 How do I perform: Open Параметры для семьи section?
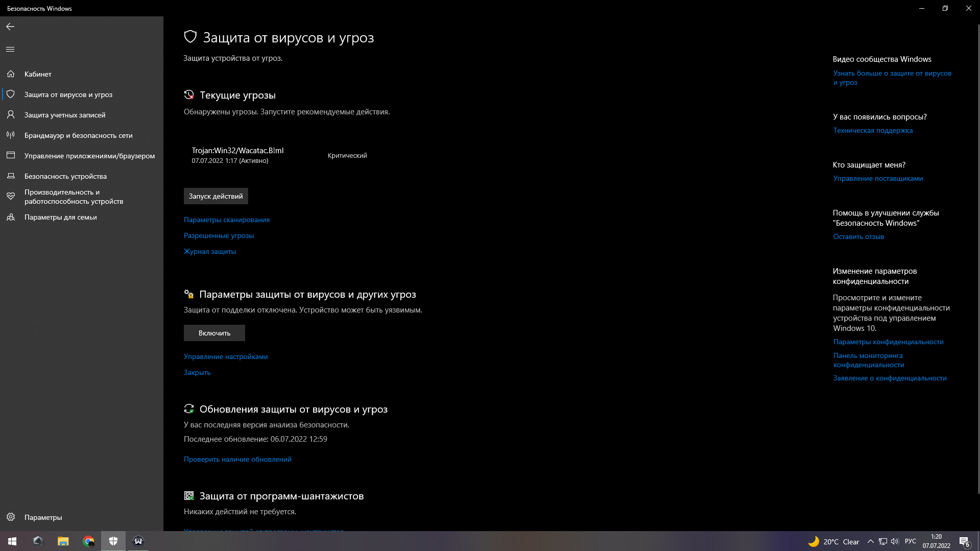60,217
